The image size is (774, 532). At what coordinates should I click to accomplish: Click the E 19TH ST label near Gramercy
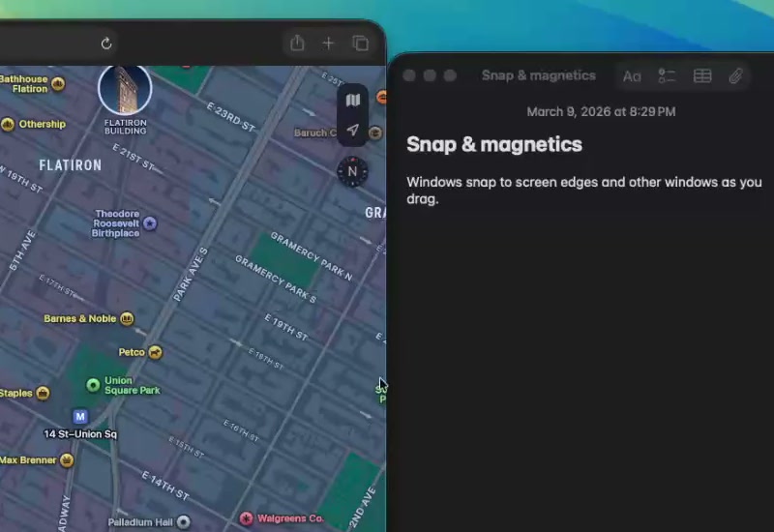pyautogui.click(x=286, y=327)
